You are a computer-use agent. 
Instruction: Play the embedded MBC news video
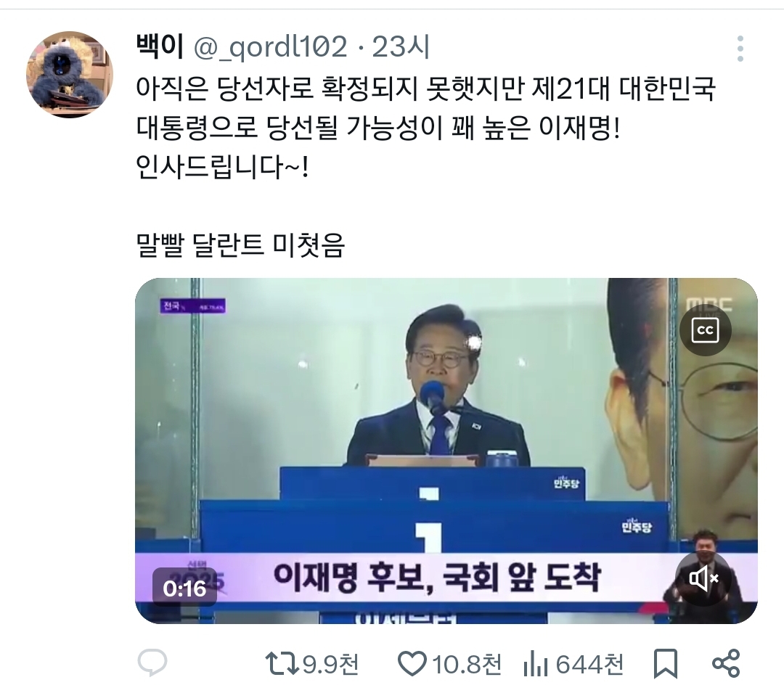pos(446,451)
